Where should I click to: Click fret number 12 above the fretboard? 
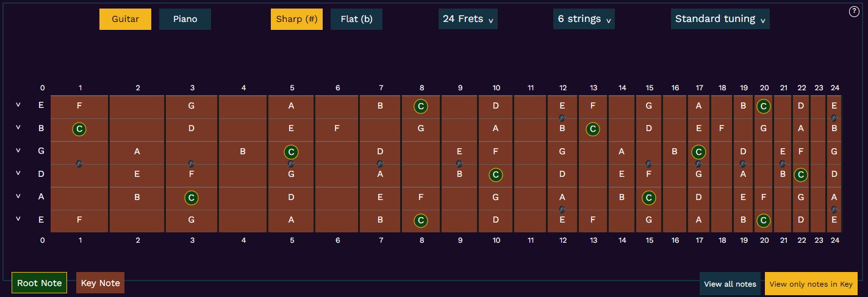[562, 88]
